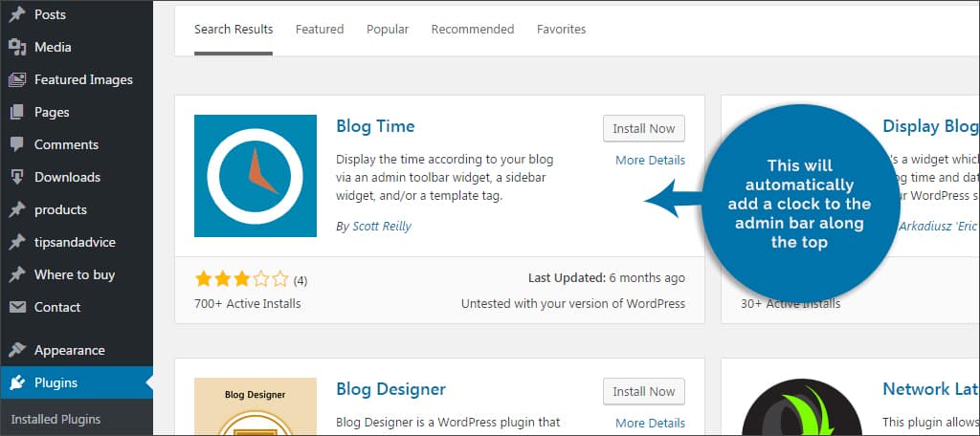
Task: Open tipsandadvice menu item
Action: pos(77,242)
